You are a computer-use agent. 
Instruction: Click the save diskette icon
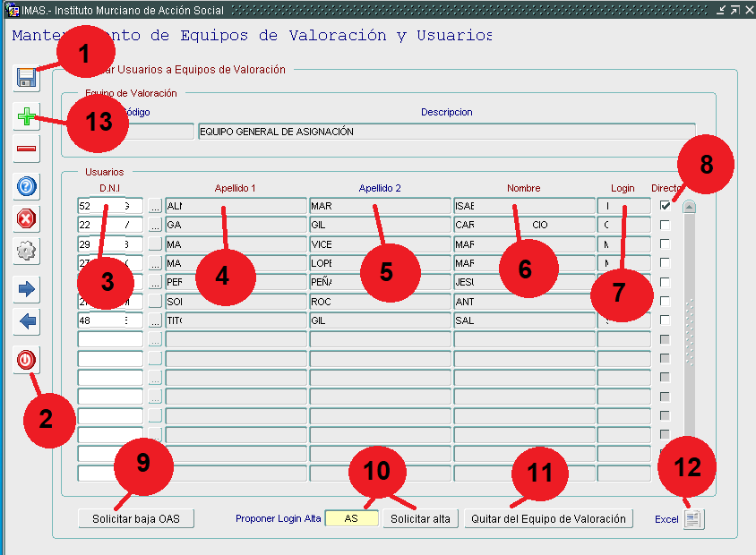pyautogui.click(x=27, y=78)
